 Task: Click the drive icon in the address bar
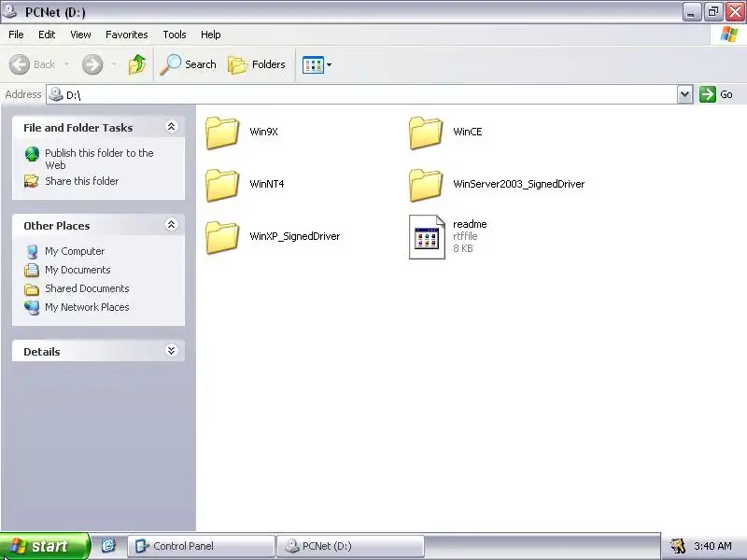point(56,94)
